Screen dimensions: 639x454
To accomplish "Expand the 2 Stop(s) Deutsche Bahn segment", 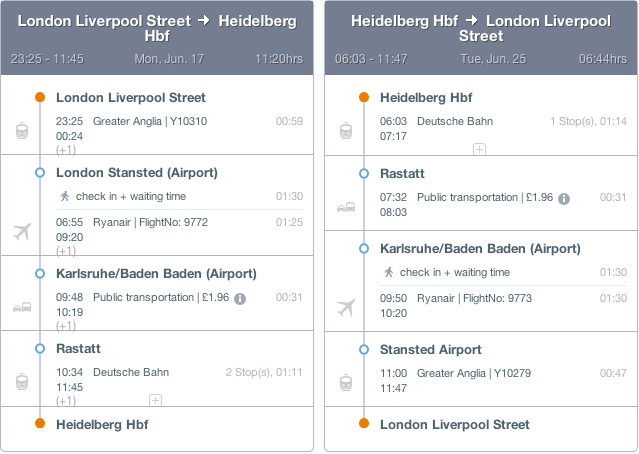I will coord(155,400).
